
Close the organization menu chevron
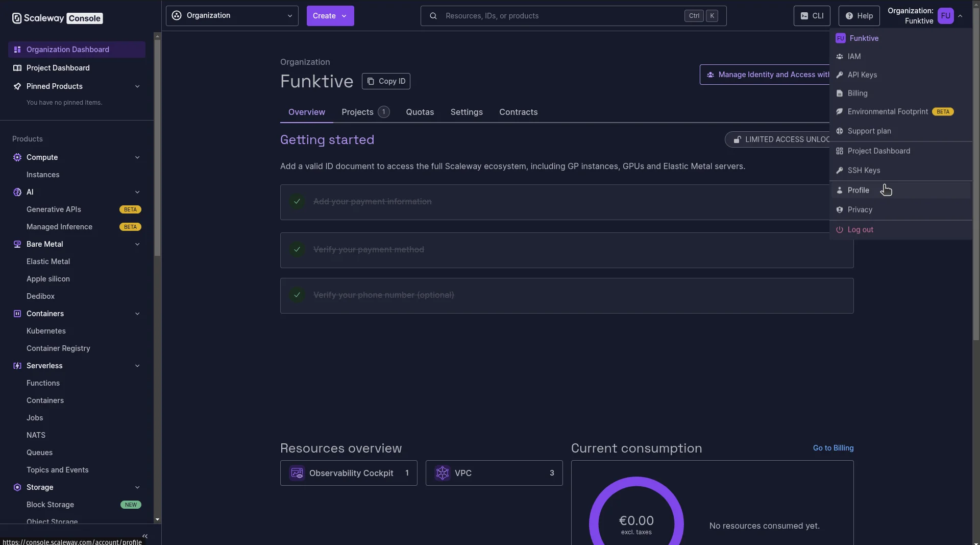coord(960,16)
